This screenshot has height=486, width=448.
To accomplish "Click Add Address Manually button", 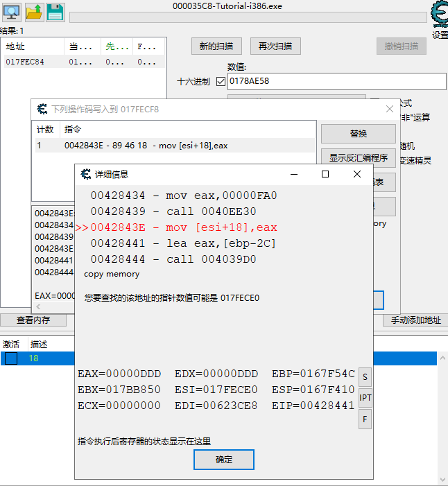I will pyautogui.click(x=415, y=320).
